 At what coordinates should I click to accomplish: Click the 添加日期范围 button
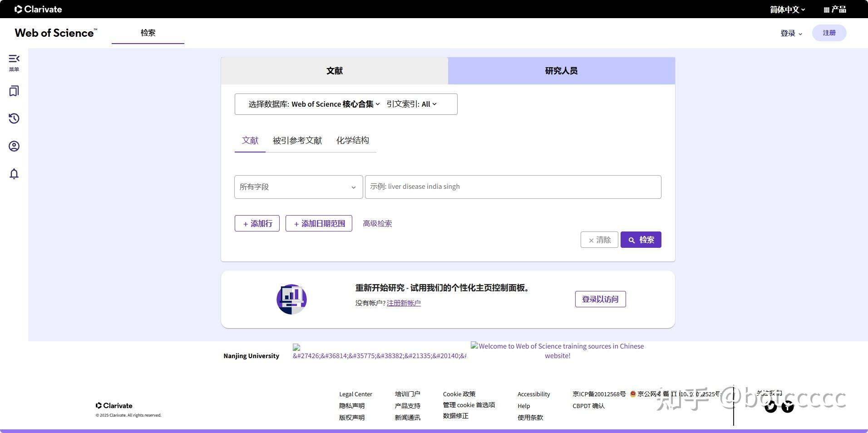point(319,223)
